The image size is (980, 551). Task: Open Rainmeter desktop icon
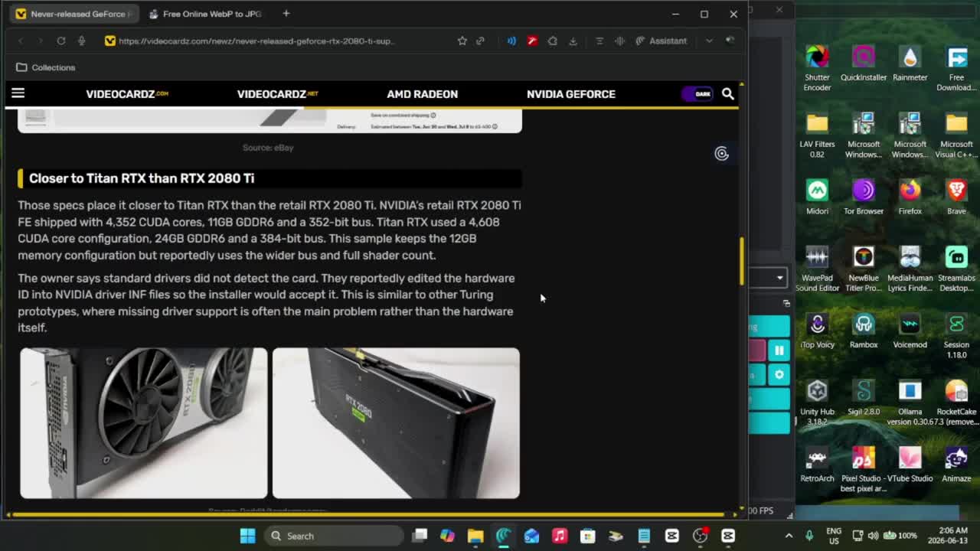[x=910, y=64]
